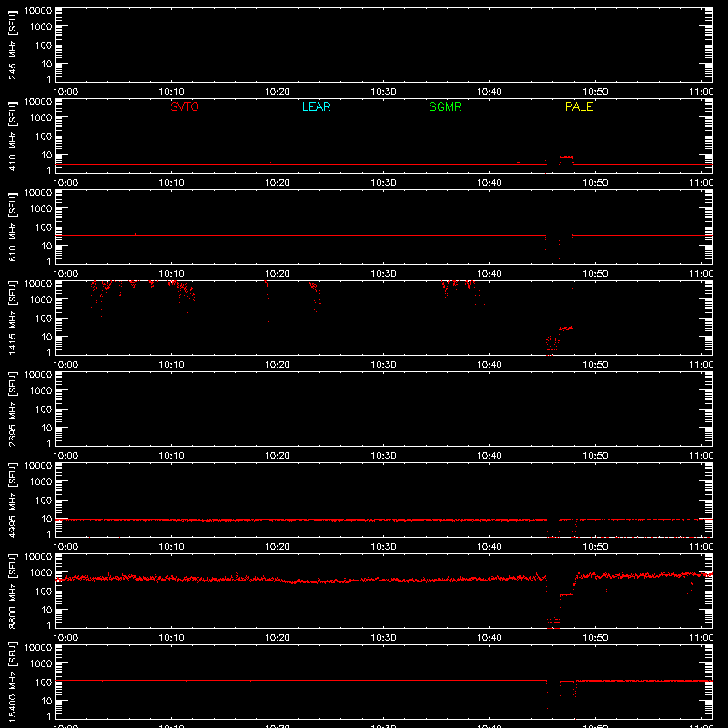728x728 pixels.
Task: Click the 11:00 time label of 8800 MHz panel
Action: pos(701,638)
